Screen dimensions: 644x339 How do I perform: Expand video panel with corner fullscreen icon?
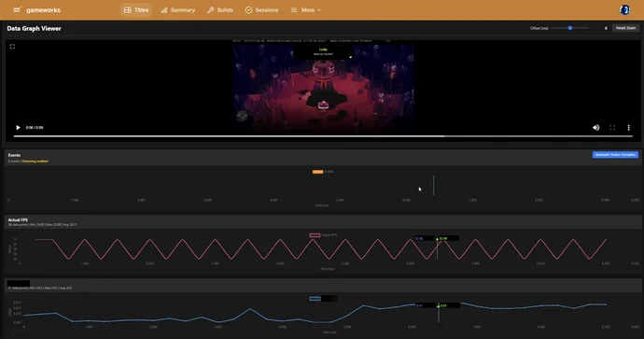tap(12, 47)
